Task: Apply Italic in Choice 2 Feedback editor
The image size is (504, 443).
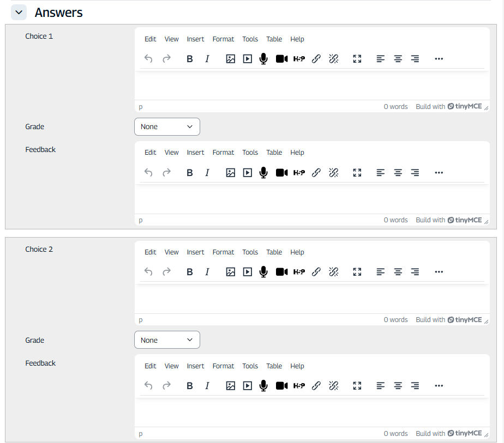Action: click(x=207, y=386)
